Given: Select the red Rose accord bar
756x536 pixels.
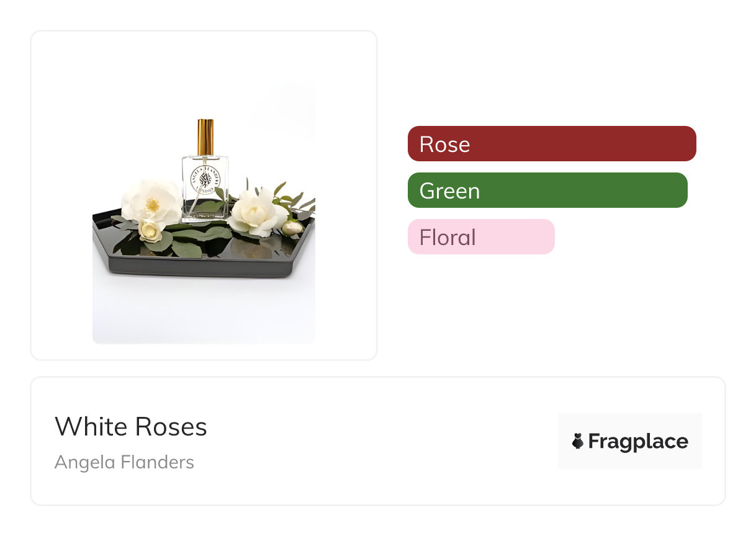Looking at the screenshot, I should point(552,144).
